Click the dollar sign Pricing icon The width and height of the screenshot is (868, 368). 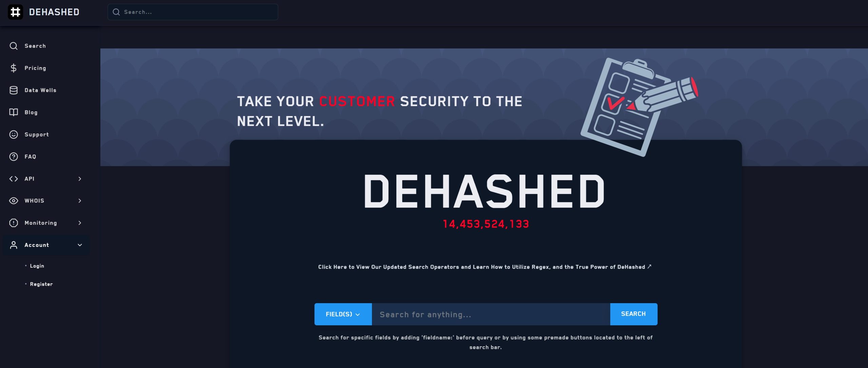[14, 68]
